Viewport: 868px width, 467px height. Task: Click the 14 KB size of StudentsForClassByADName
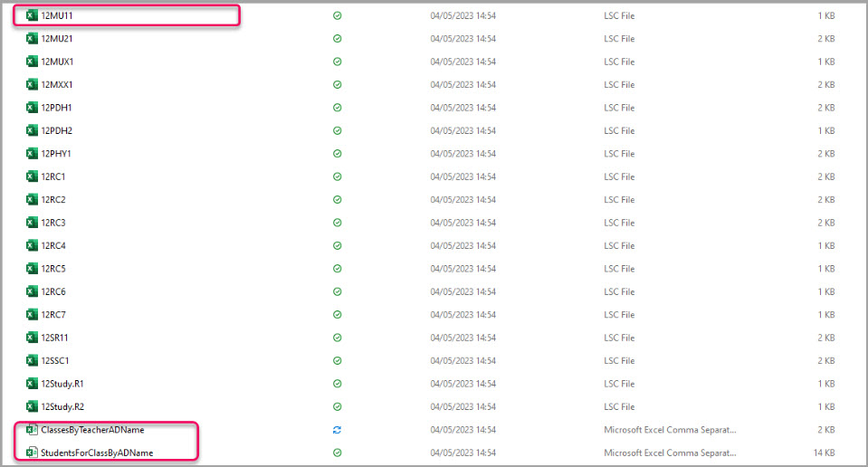click(x=824, y=452)
